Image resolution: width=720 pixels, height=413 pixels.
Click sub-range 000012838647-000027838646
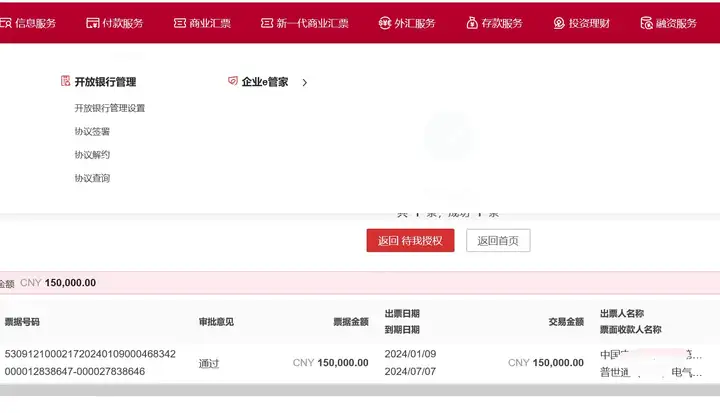pos(75,371)
